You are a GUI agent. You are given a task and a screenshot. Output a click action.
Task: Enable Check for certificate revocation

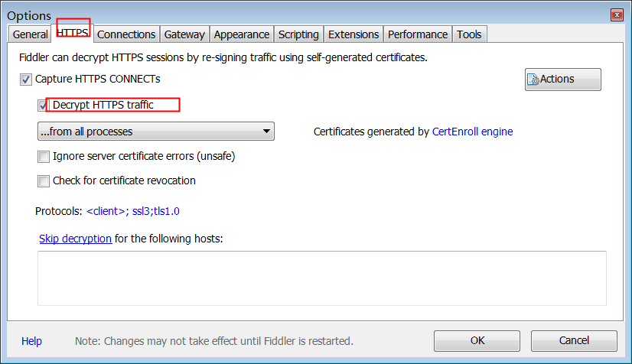tap(43, 180)
